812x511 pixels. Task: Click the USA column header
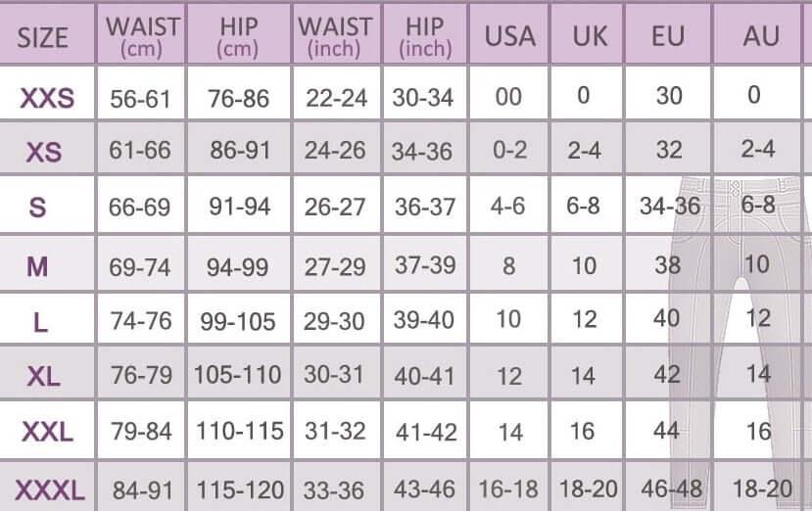click(510, 37)
